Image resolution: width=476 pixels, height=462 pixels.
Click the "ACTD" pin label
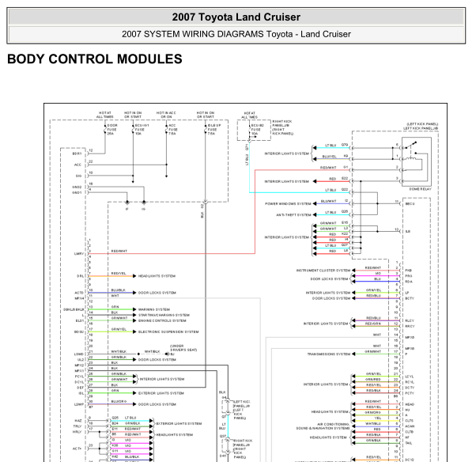click(x=79, y=293)
